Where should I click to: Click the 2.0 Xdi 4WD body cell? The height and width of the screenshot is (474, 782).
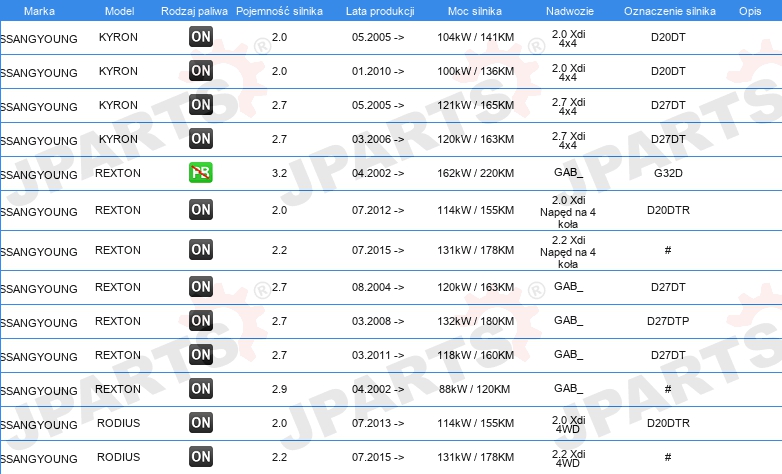(568, 425)
